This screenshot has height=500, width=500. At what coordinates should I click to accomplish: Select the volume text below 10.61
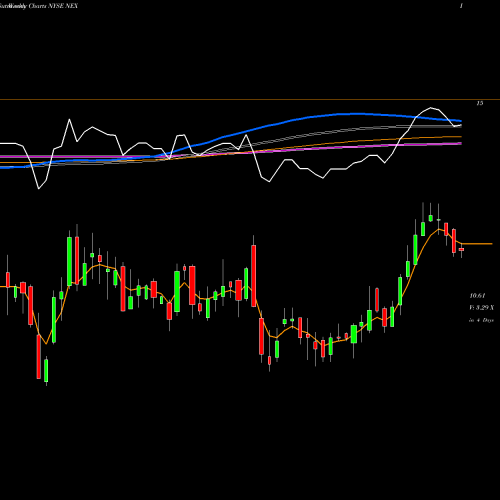[x=482, y=308]
